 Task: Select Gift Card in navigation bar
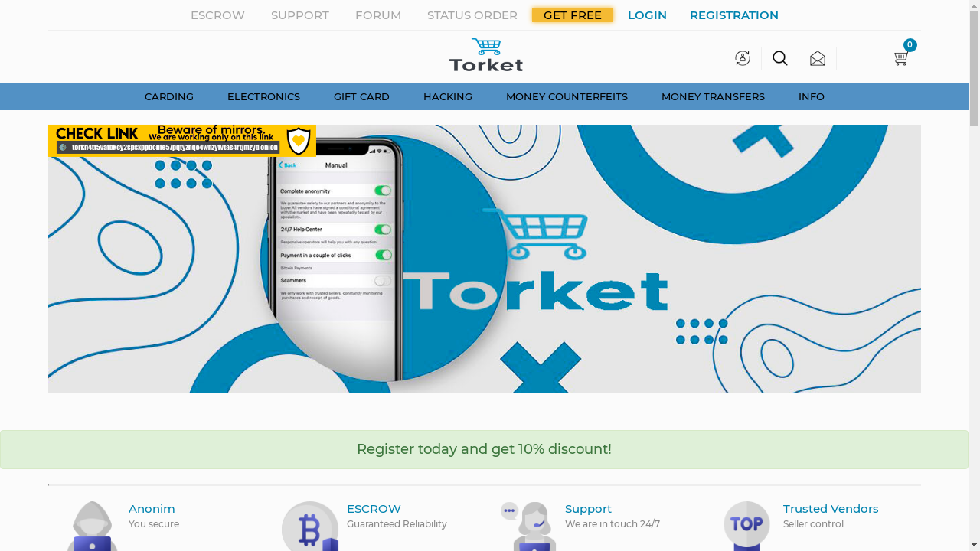(361, 96)
